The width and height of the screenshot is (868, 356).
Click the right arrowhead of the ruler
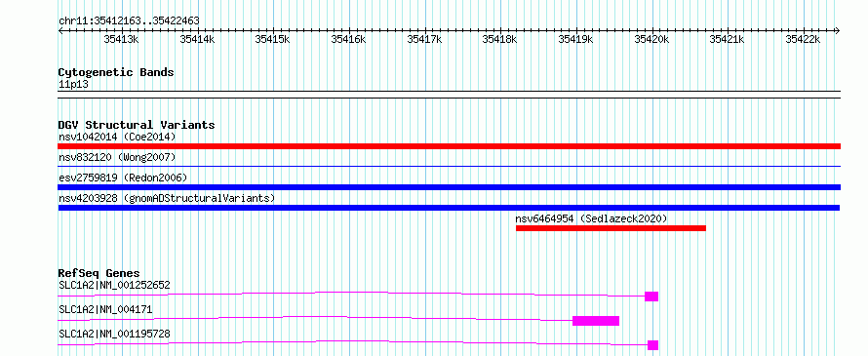(x=838, y=31)
